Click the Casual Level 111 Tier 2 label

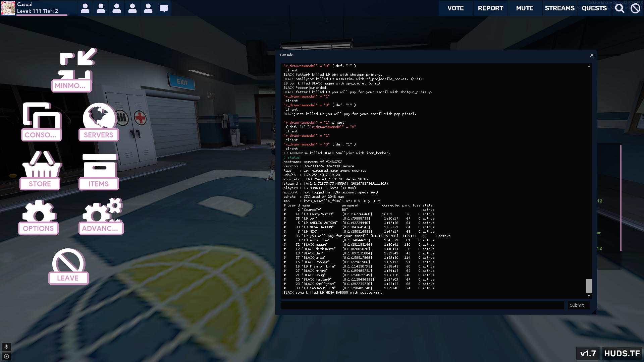coord(38,8)
